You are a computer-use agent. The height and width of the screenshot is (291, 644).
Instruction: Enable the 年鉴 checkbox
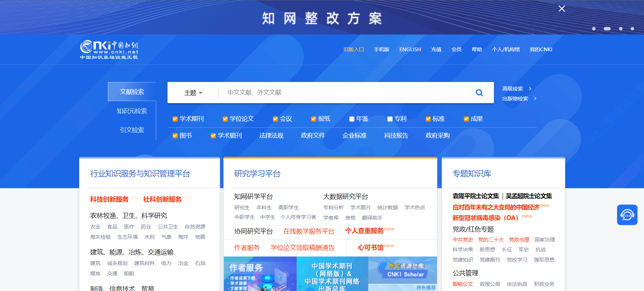352,119
